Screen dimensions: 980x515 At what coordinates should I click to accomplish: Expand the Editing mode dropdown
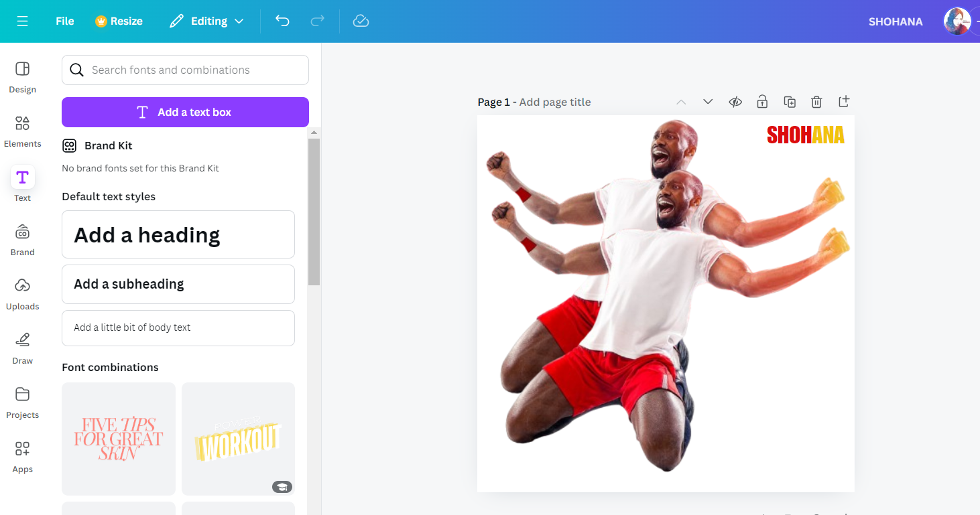(206, 21)
